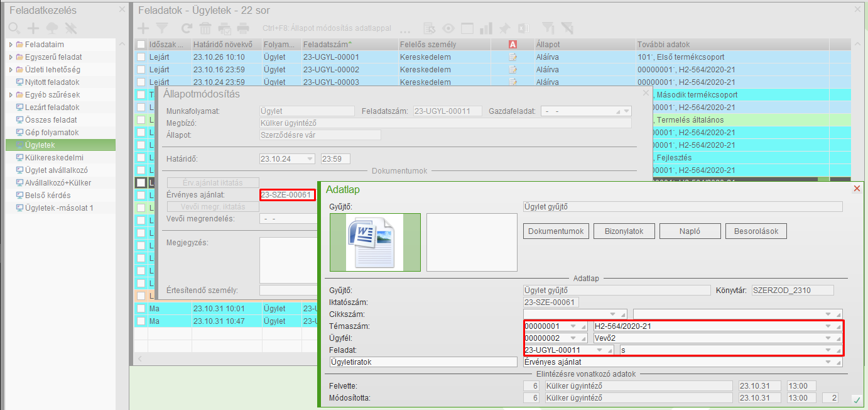Open the Feladat 23-UGYL-00011 dropdown
Image resolution: width=868 pixels, height=410 pixels.
600,350
